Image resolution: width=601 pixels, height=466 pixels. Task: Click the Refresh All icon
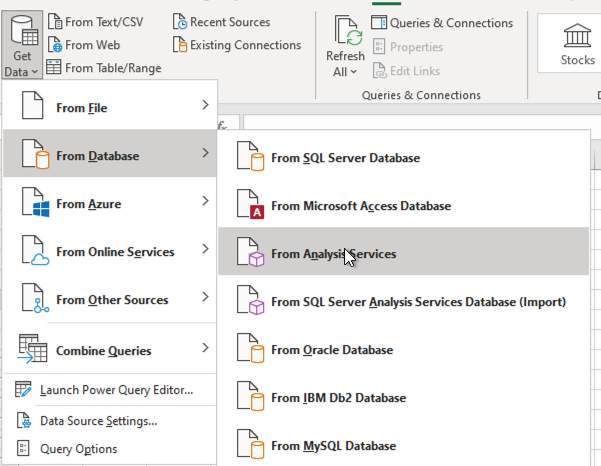(348, 30)
